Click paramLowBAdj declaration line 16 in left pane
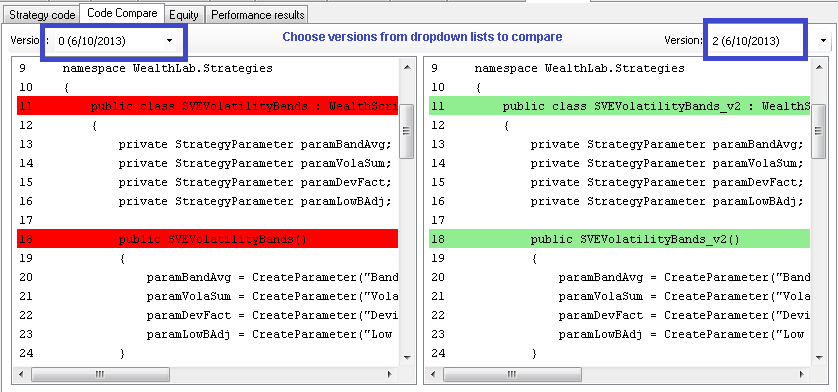Screen dimensions: 838x392 click(x=255, y=201)
